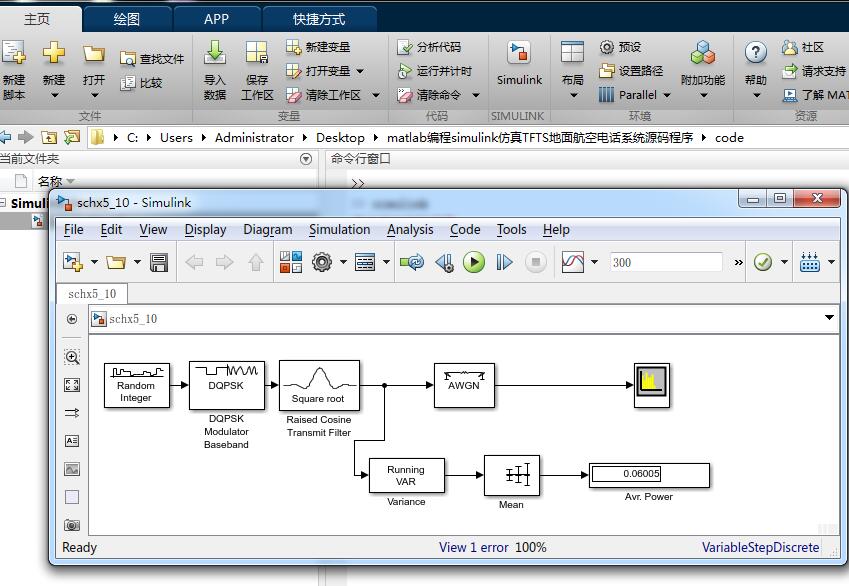The image size is (849, 586).
Task: Select the schx5_10 model tab
Action: 92,294
